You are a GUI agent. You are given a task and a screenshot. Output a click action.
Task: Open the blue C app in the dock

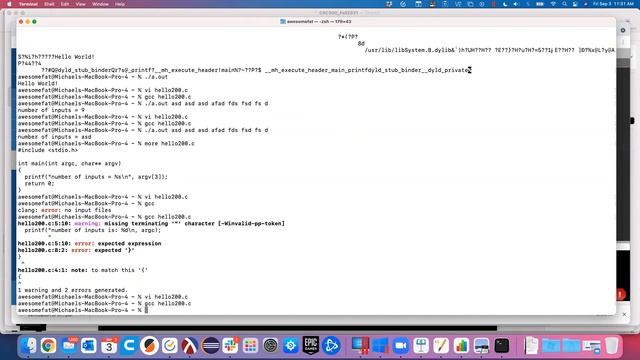(129, 346)
